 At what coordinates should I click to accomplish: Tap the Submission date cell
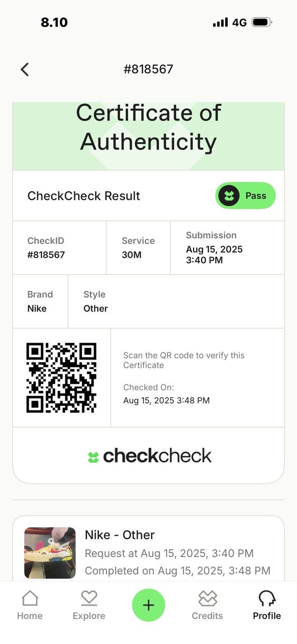(x=227, y=248)
